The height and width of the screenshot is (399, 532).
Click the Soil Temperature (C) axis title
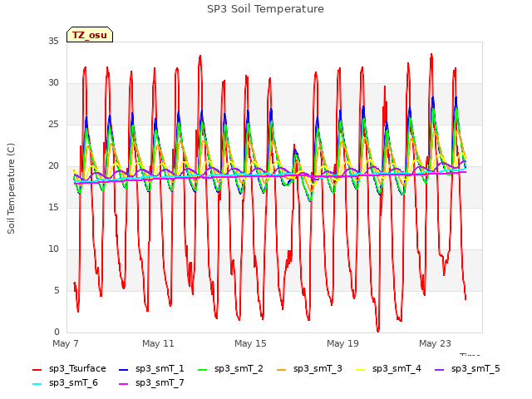point(11,189)
